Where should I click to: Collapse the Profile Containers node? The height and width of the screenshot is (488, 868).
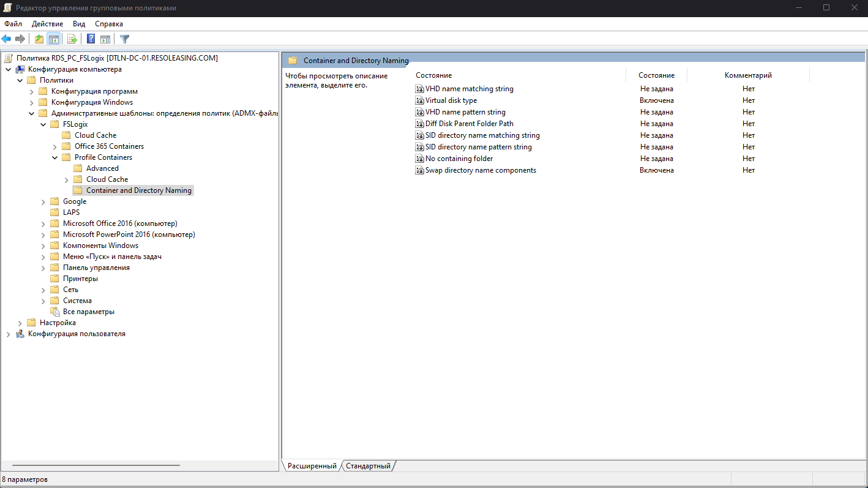tap(54, 157)
